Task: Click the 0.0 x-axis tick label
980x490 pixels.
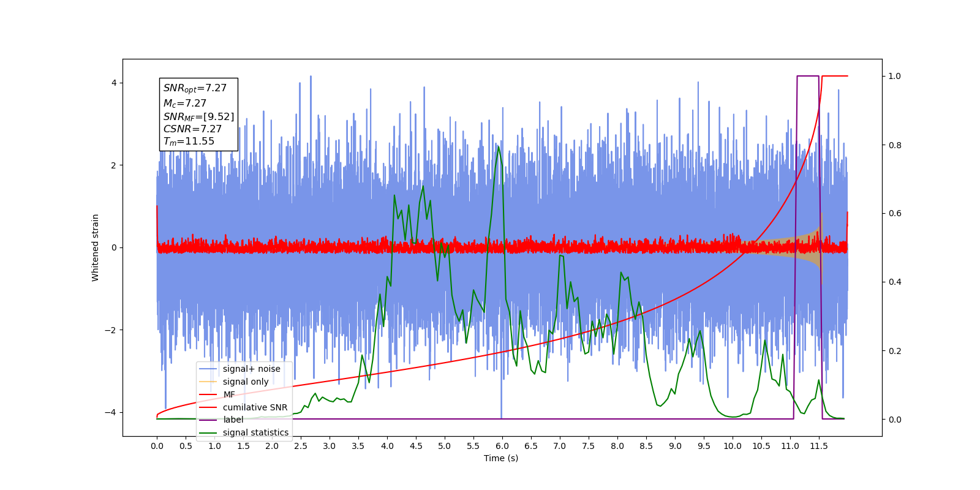Action: click(x=157, y=446)
